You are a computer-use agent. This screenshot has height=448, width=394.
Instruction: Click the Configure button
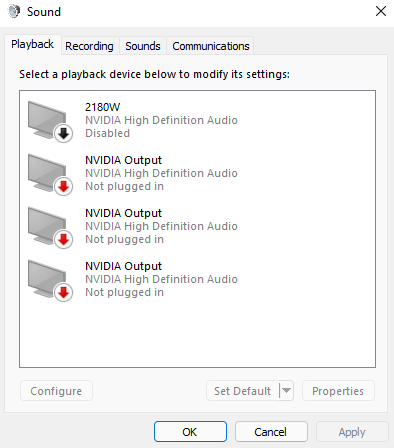(x=56, y=391)
